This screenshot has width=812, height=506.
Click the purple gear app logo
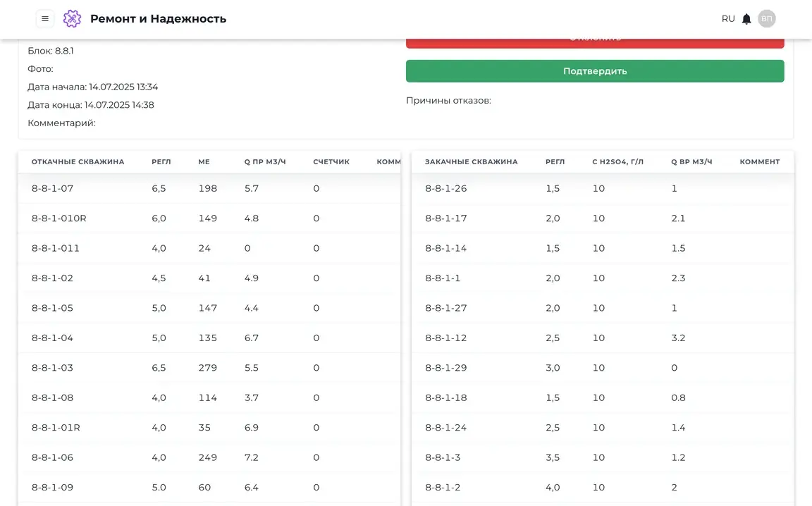[72, 18]
